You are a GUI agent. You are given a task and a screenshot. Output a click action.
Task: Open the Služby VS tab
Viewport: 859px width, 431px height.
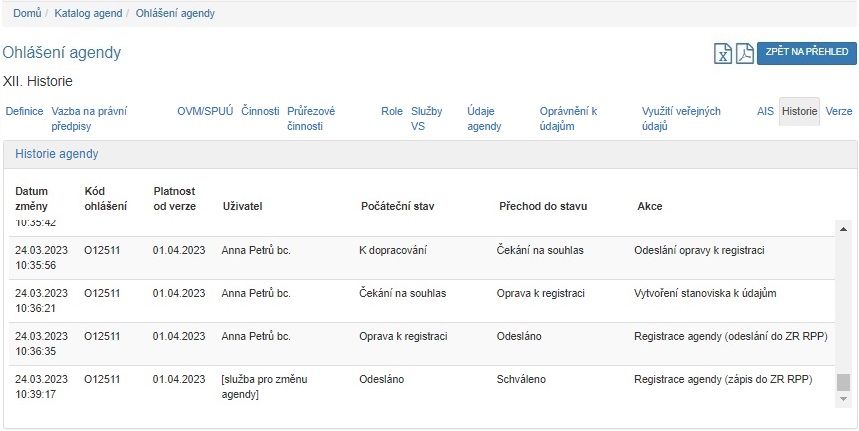(427, 119)
